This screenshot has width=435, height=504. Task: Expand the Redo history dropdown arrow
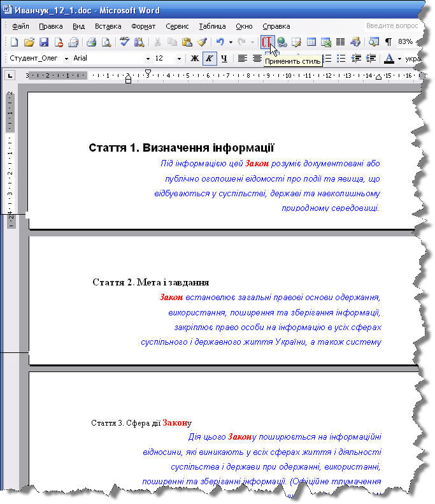[252, 42]
